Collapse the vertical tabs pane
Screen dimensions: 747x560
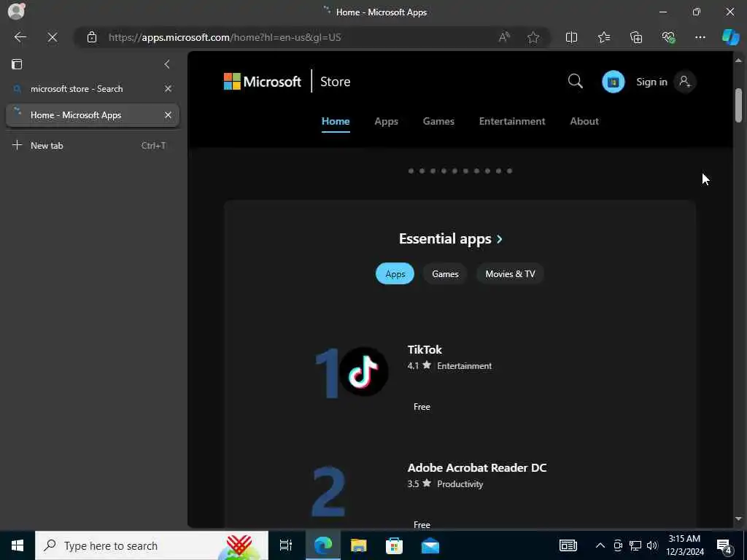pos(167,64)
